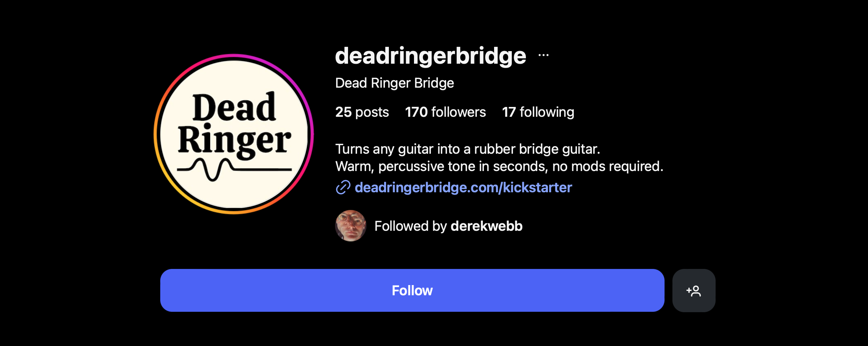Click the word Dead in the profile logo
Screen dimensions: 868x346
tap(234, 107)
